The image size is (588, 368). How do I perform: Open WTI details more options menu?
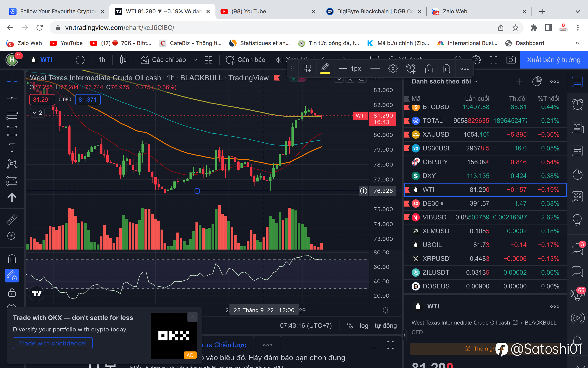pos(554,306)
